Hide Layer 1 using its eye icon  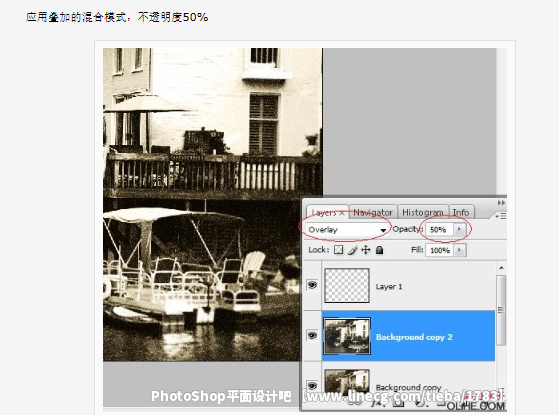(x=312, y=285)
